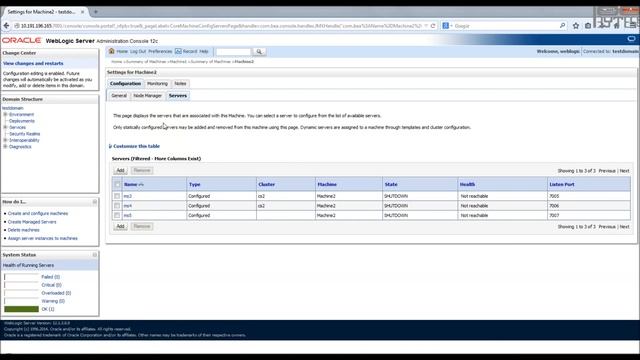Click the Oracle logo
640x360 pixels.
pyautogui.click(x=21, y=40)
